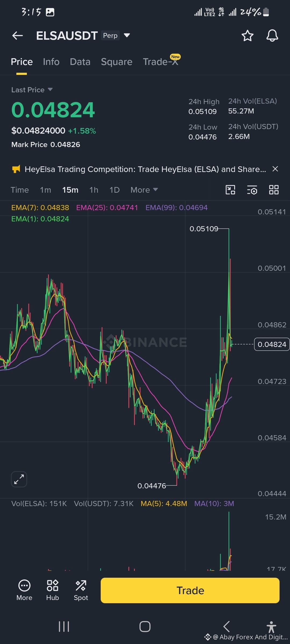290x644 pixels.
Task: Click the 15.2M volume axis label
Action: pos(275,517)
